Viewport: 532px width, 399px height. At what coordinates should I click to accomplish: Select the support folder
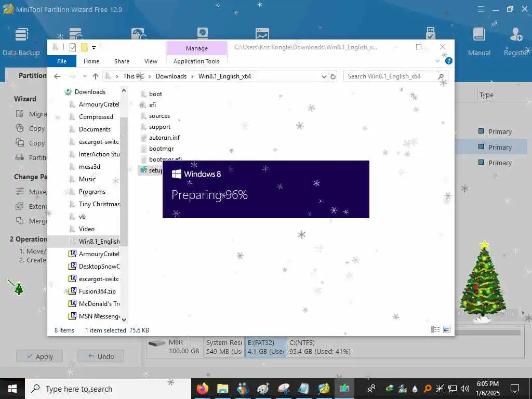[159, 127]
